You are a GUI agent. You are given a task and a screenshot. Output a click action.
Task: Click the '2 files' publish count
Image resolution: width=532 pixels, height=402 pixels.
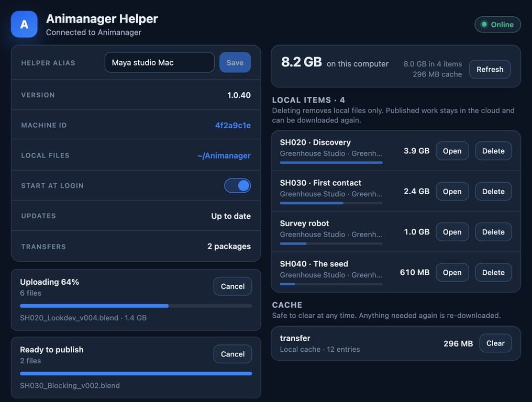(x=30, y=361)
